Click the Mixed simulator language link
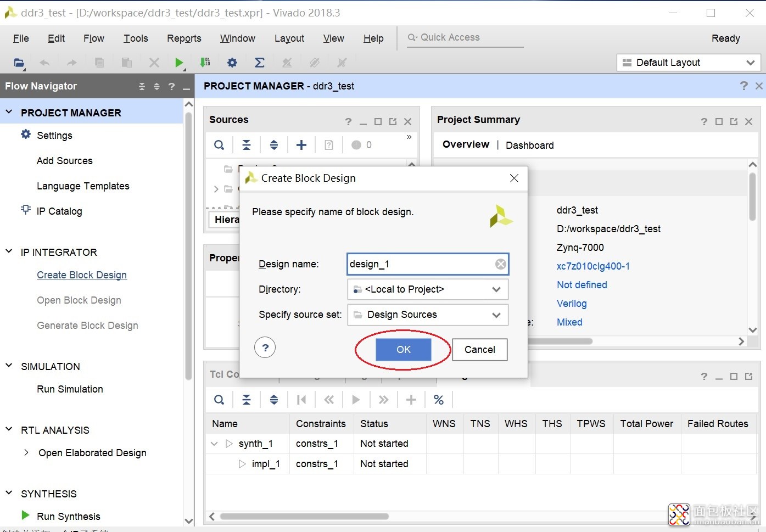The image size is (766, 532). (x=569, y=322)
